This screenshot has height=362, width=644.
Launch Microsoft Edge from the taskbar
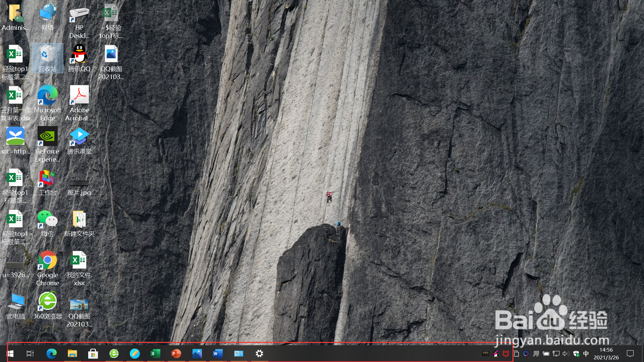click(51, 353)
